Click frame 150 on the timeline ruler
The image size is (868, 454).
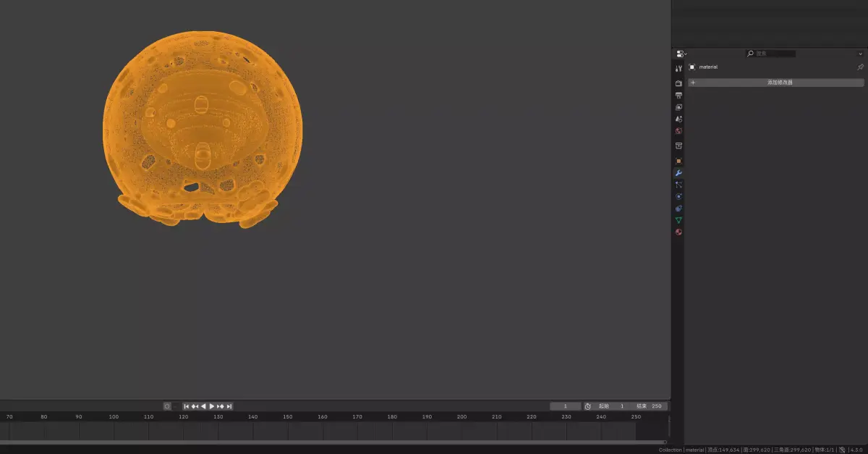click(x=288, y=416)
